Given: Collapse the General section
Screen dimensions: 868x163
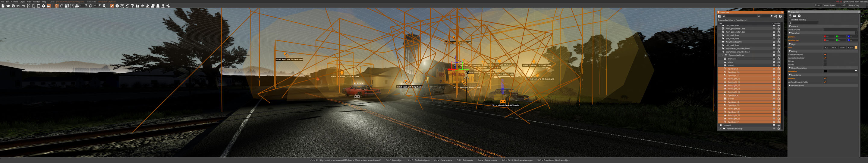Looking at the screenshot, I should click(x=790, y=26).
